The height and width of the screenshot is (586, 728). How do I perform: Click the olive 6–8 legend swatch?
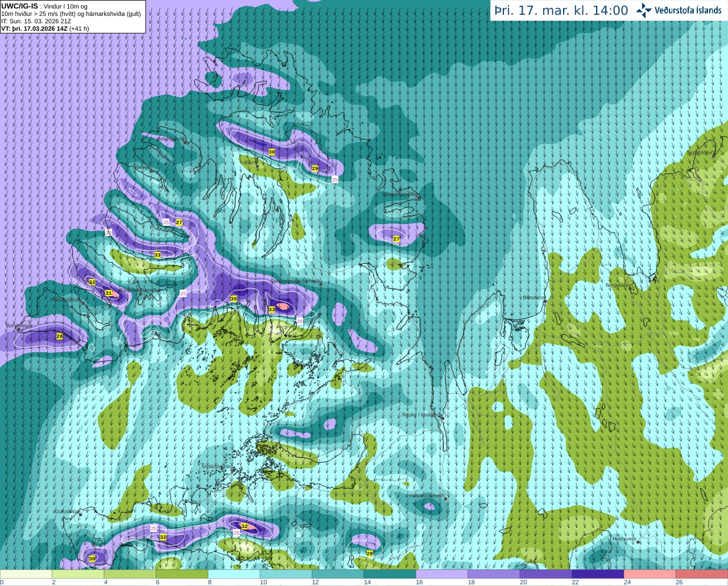(x=182, y=574)
